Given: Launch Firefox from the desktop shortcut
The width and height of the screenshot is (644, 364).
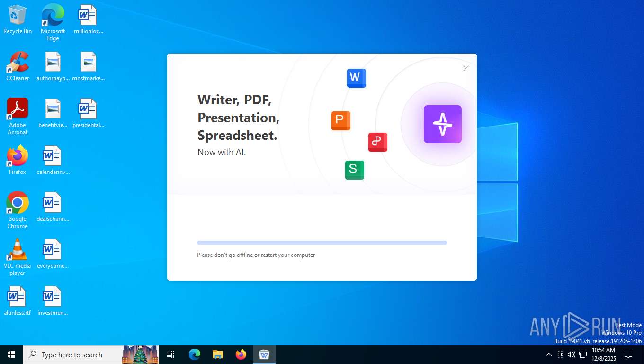Looking at the screenshot, I should [x=18, y=160].
